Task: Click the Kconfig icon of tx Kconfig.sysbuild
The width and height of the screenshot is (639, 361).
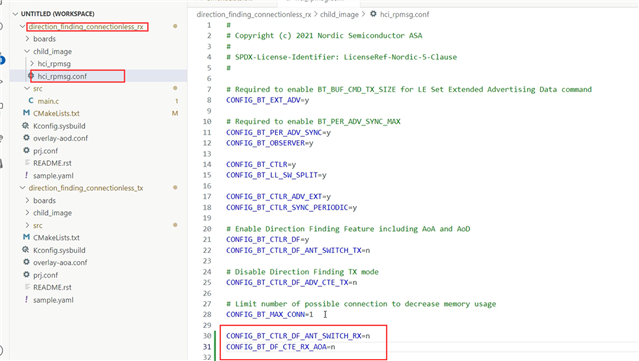Action: point(26,250)
